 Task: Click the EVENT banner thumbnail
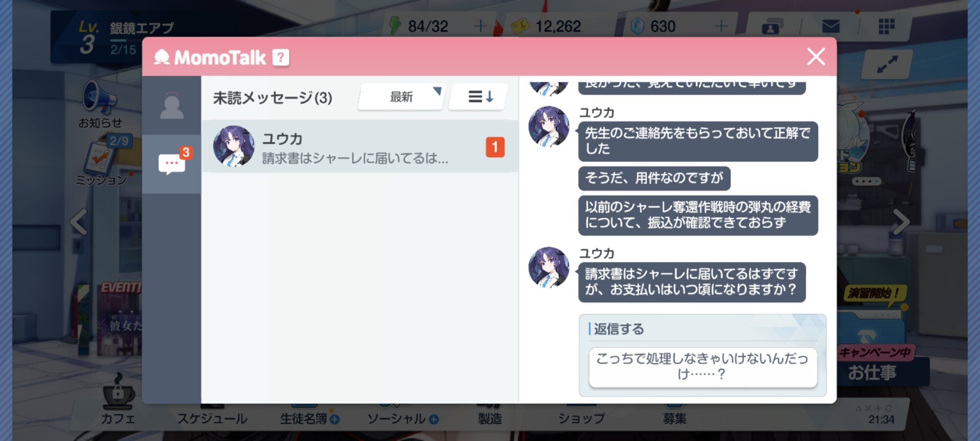(120, 318)
